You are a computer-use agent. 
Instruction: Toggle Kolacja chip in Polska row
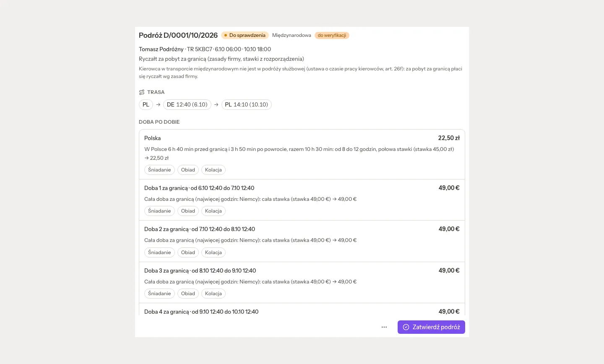point(213,170)
